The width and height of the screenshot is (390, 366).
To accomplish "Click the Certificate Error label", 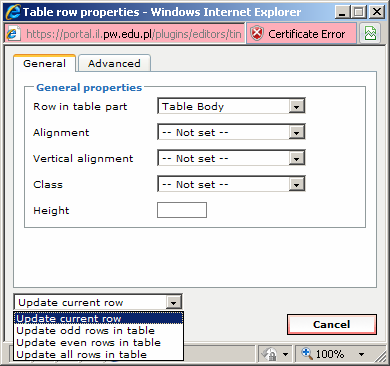I will point(306,34).
